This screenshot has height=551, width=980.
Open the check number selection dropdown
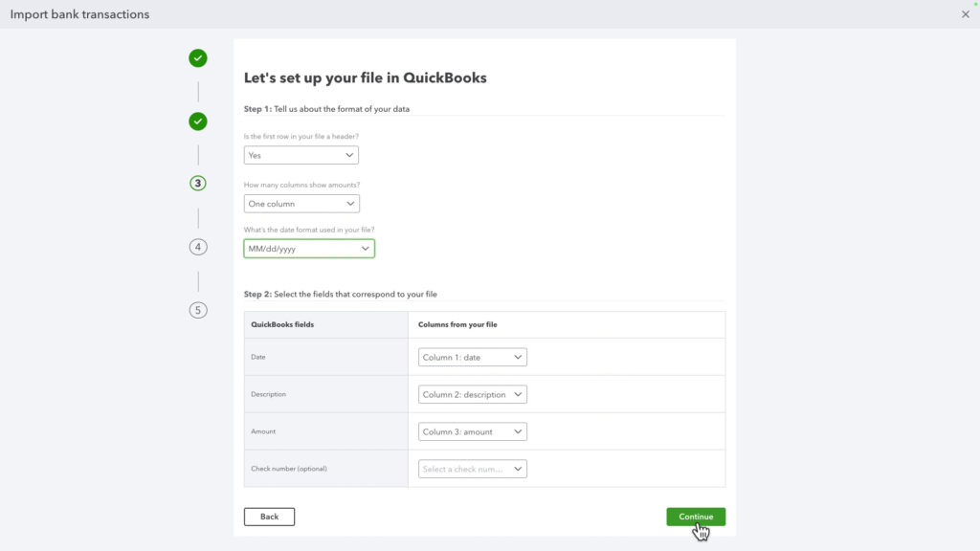(472, 468)
